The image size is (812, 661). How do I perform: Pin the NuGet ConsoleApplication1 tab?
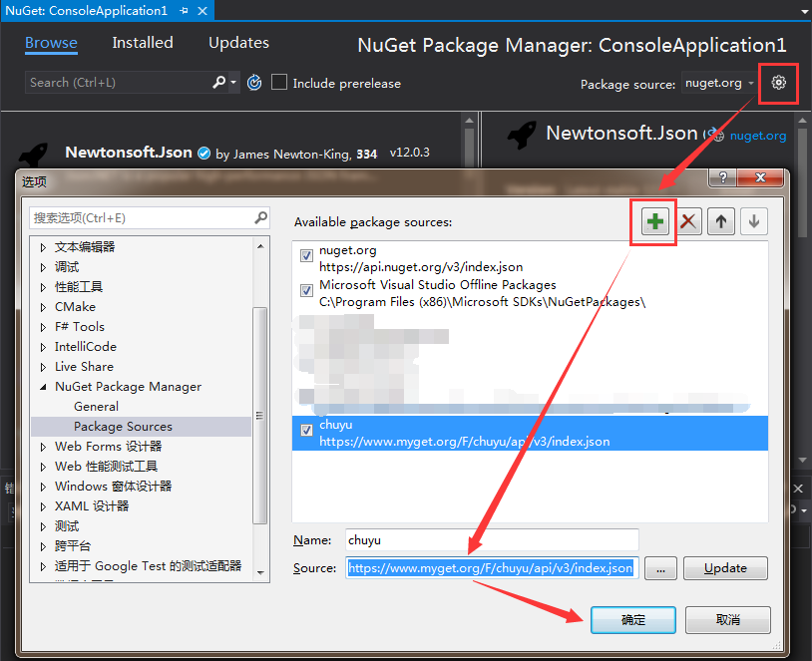point(184,11)
